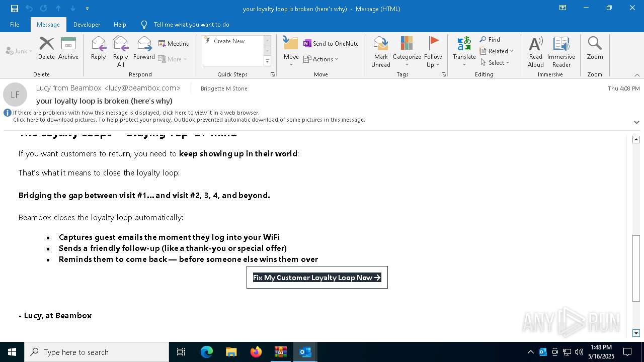This screenshot has height=362, width=644.
Task: Delete this email message
Action: point(46,48)
